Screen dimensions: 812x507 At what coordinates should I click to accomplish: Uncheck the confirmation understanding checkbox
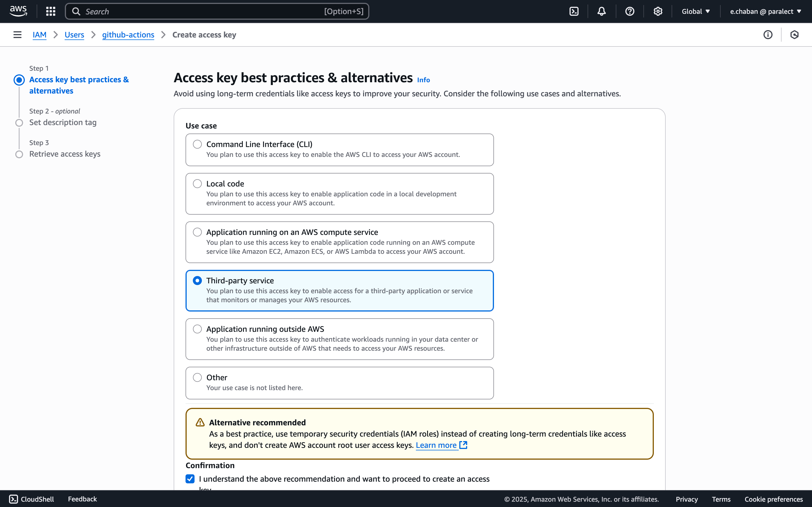[190, 479]
